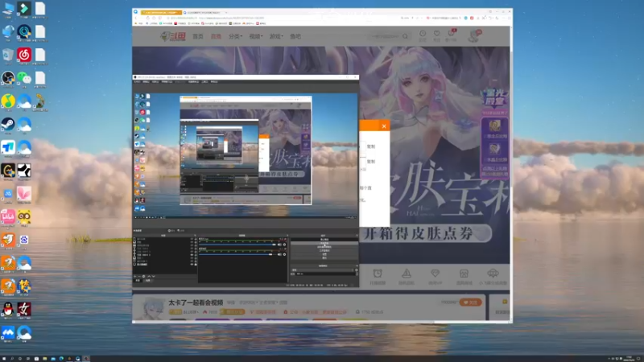Click the stream title 太卡了一起看会视频
Screen dimensions: 644x362
coord(196,302)
